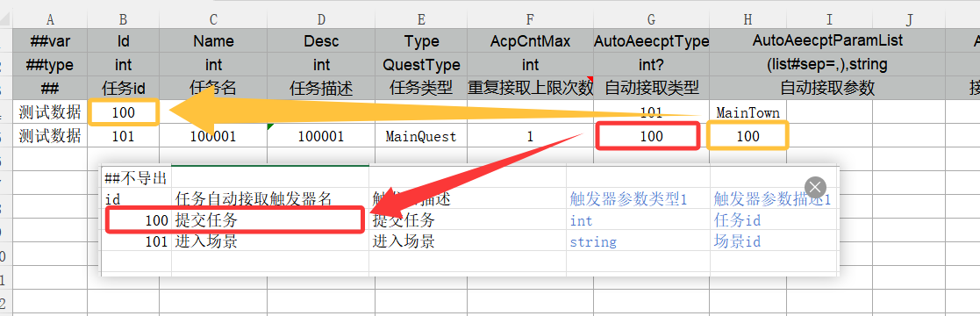This screenshot has width=980, height=316.
Task: Click the Id header cell
Action: click(x=123, y=41)
